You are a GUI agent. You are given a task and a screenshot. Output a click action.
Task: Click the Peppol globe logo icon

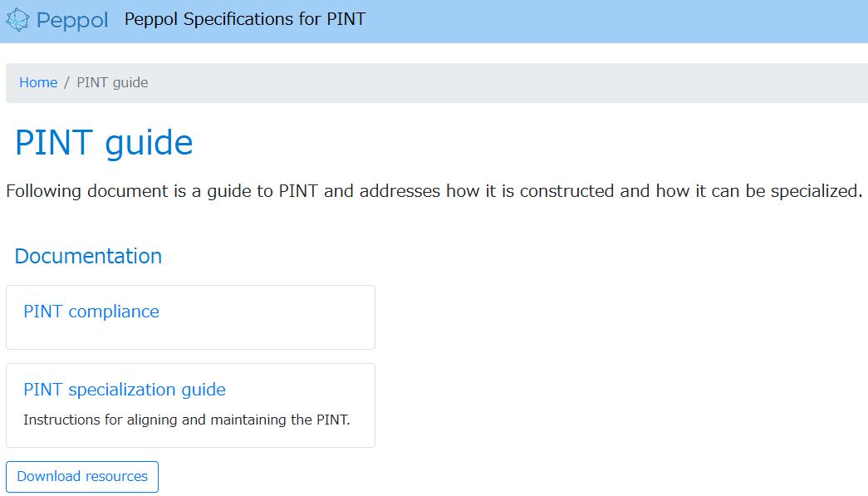[17, 20]
